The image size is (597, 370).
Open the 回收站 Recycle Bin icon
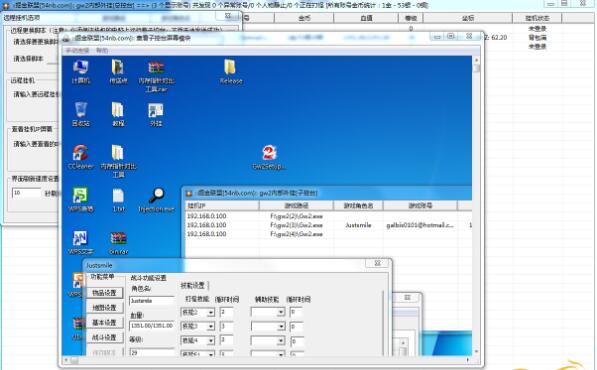[81, 113]
